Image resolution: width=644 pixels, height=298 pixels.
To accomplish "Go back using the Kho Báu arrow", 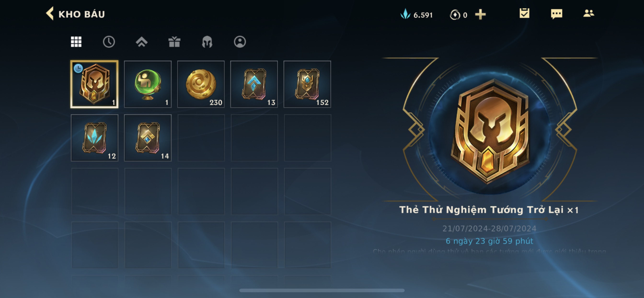I will (50, 13).
